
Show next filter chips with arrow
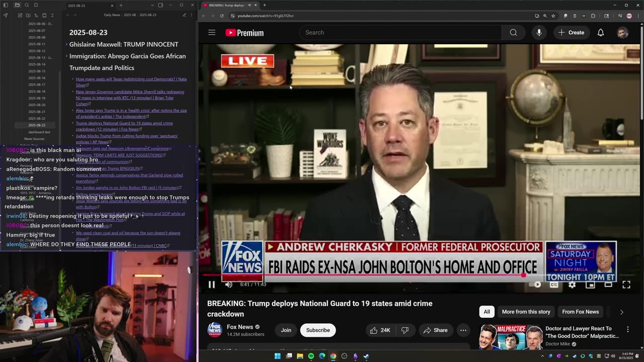coord(622,312)
